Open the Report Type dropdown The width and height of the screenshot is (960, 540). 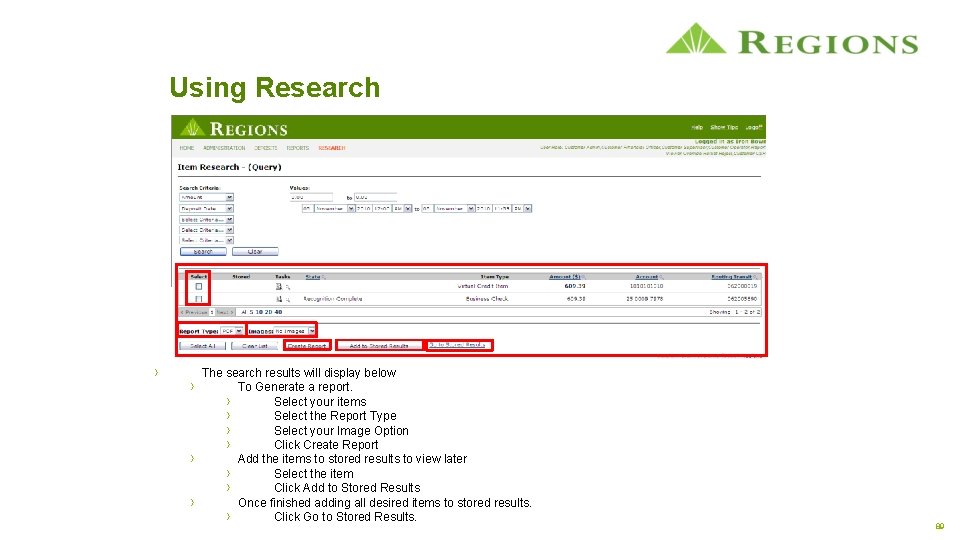click(x=232, y=331)
